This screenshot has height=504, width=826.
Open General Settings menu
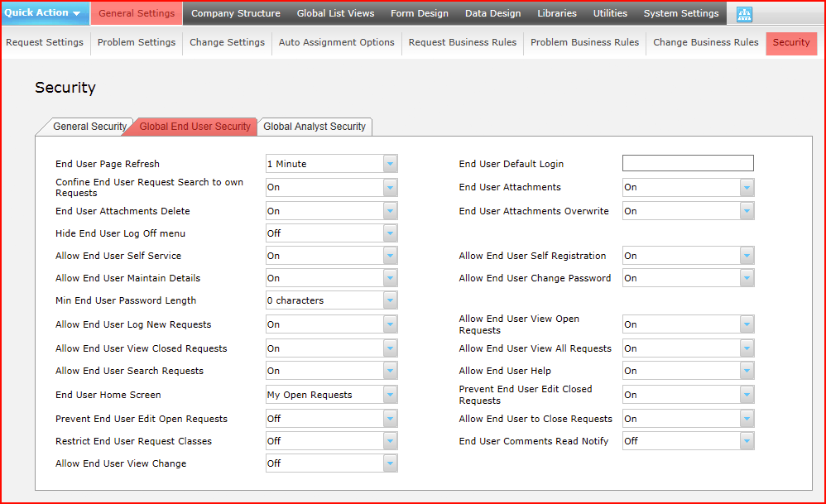(x=137, y=13)
